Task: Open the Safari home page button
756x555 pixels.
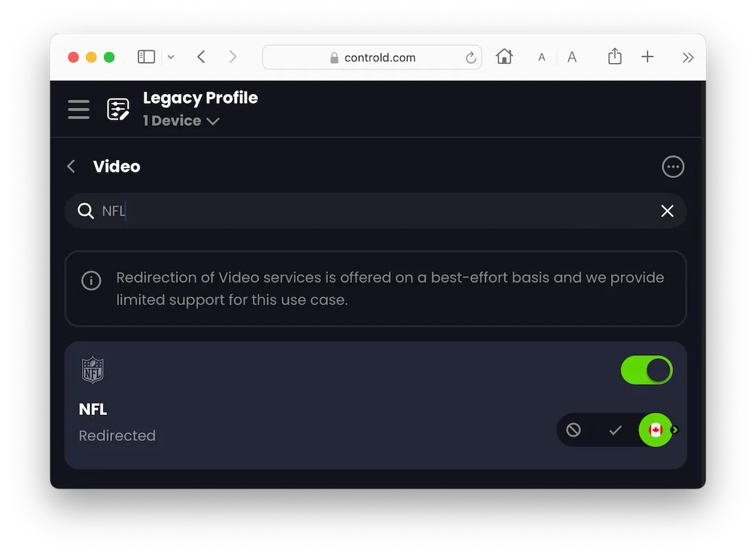Action: (x=504, y=57)
